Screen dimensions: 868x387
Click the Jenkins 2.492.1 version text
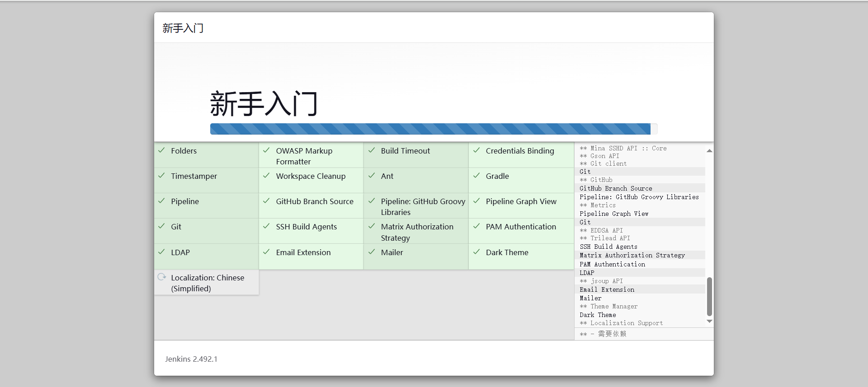click(x=191, y=359)
